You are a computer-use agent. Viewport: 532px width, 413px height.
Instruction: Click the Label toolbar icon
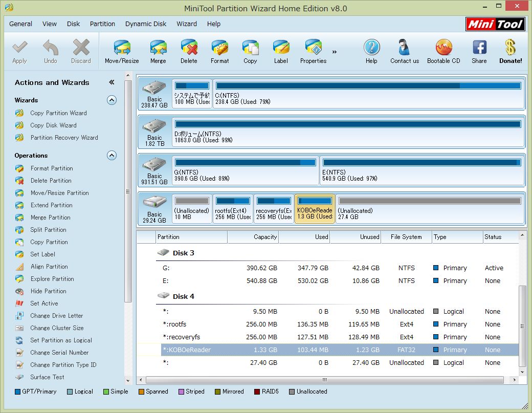[x=281, y=52]
